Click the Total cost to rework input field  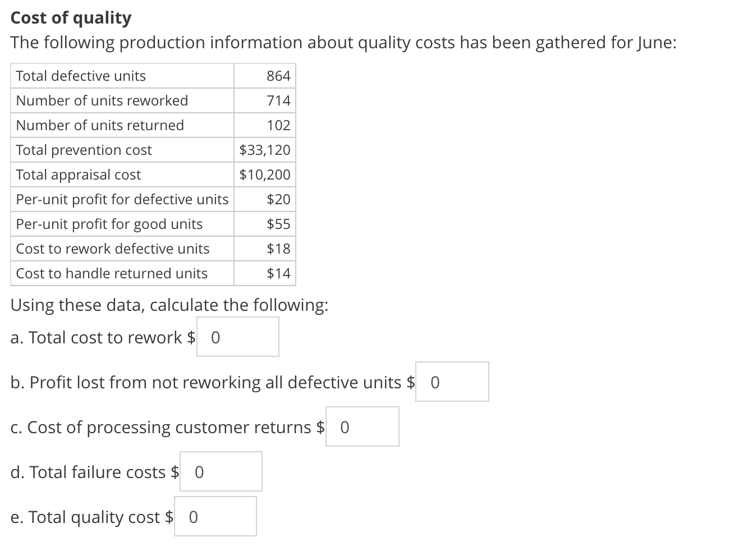pyautogui.click(x=237, y=337)
